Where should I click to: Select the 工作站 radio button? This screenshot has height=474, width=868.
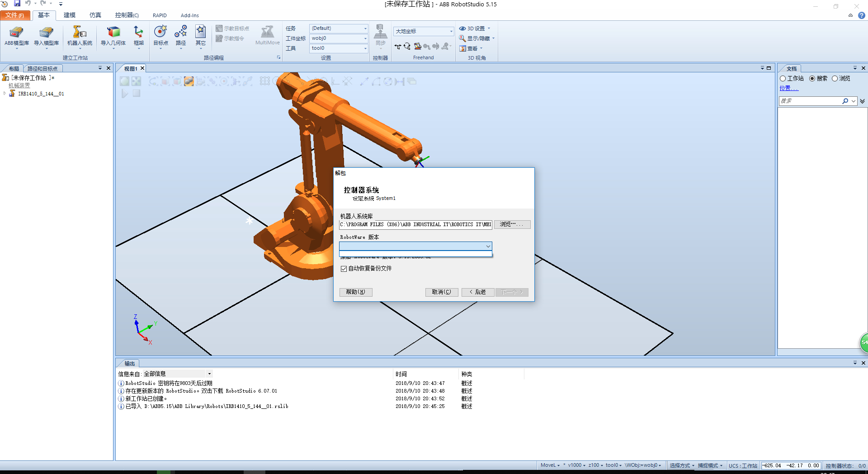783,79
